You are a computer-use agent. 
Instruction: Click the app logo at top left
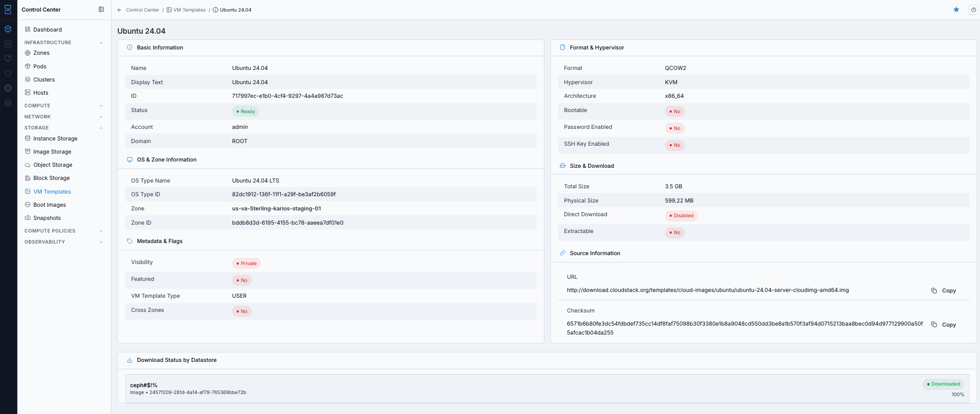pyautogui.click(x=8, y=9)
